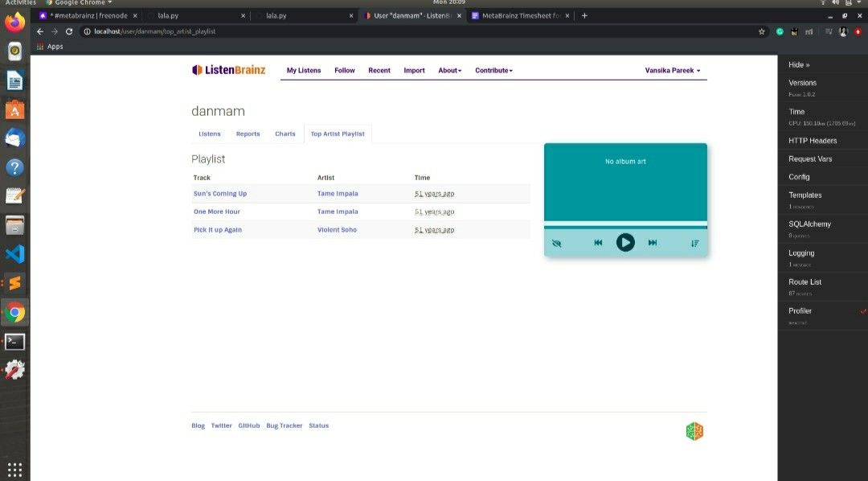Viewport: 868px width, 481px height.
Task: Open the text editor from the dock
Action: 15,196
